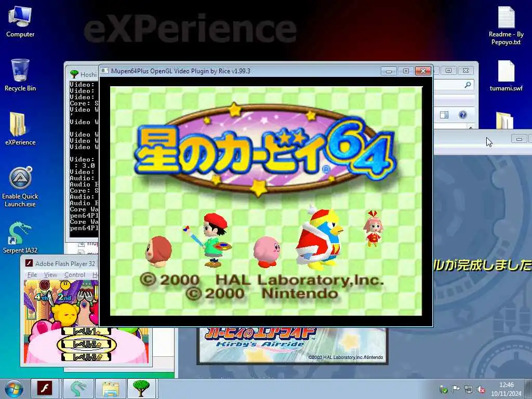
Task: Open the View menu in Flash Player
Action: 50,275
